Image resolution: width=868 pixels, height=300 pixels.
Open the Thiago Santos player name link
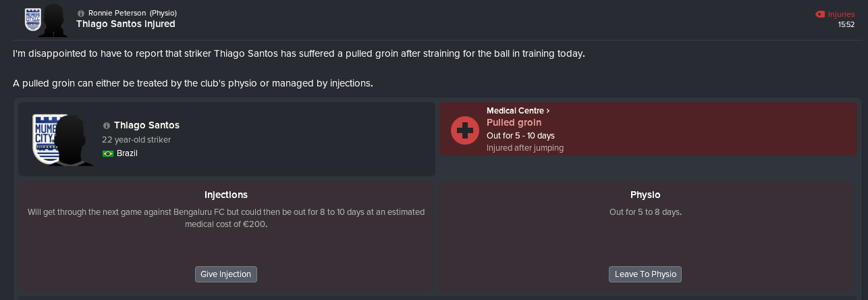click(146, 125)
